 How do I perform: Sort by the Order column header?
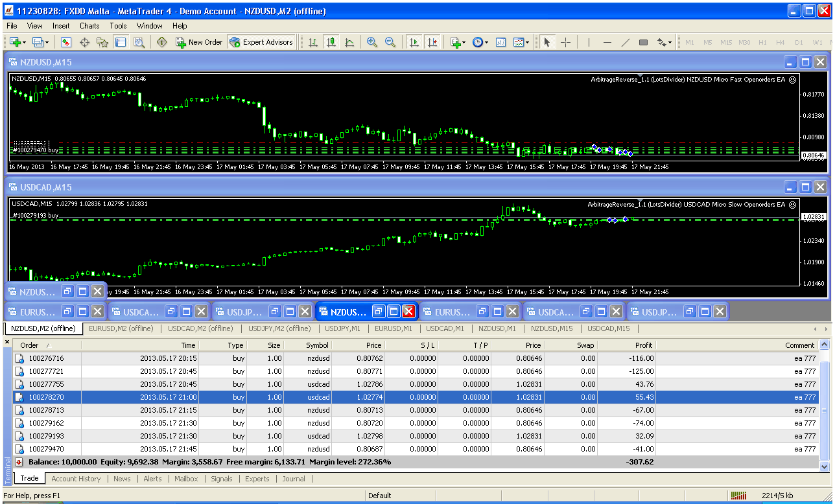(47, 345)
